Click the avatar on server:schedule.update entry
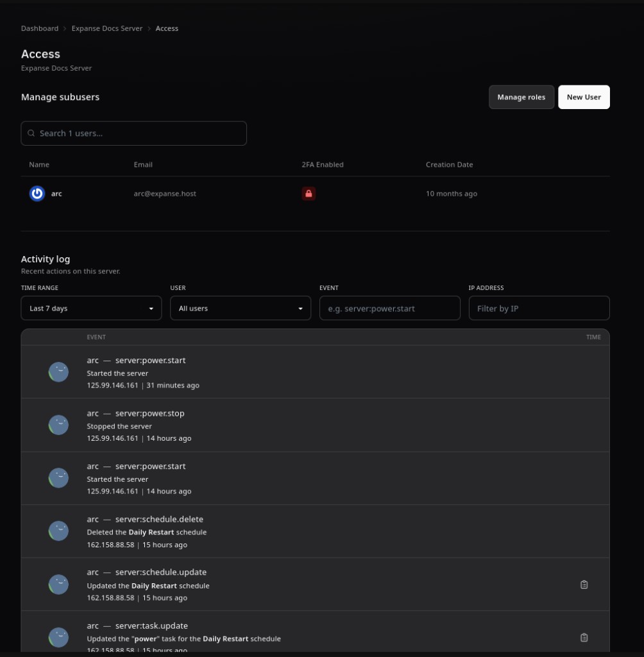The image size is (644, 657). pos(58,584)
